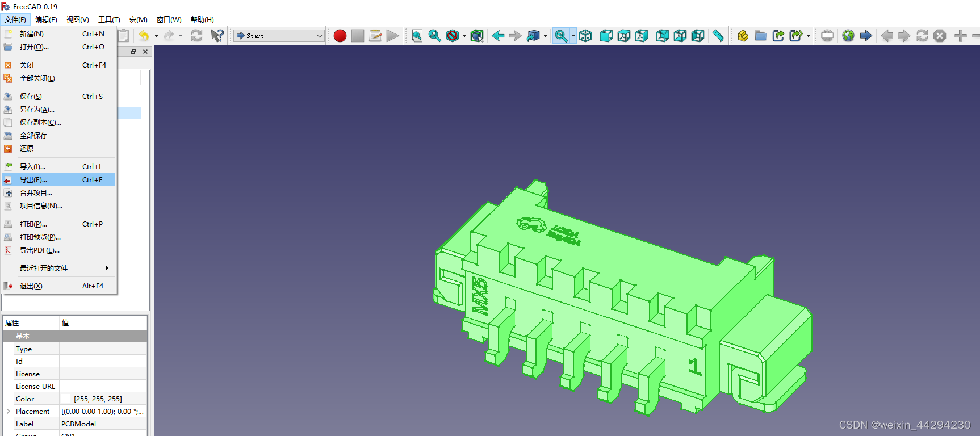Image resolution: width=980 pixels, height=436 pixels.
Task: Click the teal back arrow navigation icon
Action: 498,36
